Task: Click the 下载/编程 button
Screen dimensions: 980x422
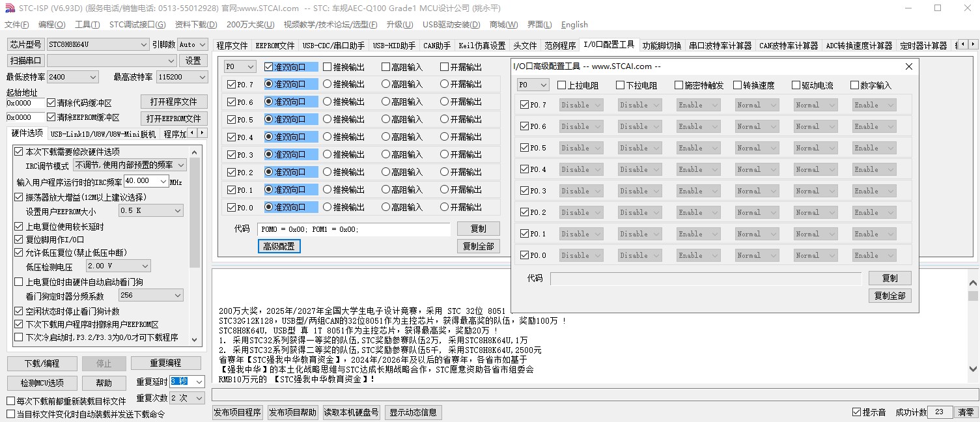Action: (42, 363)
